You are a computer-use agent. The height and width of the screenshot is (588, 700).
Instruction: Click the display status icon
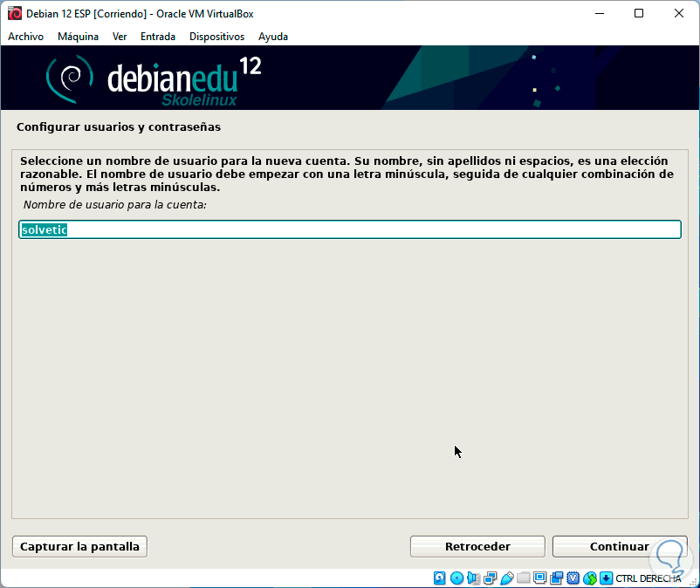pos(539,578)
